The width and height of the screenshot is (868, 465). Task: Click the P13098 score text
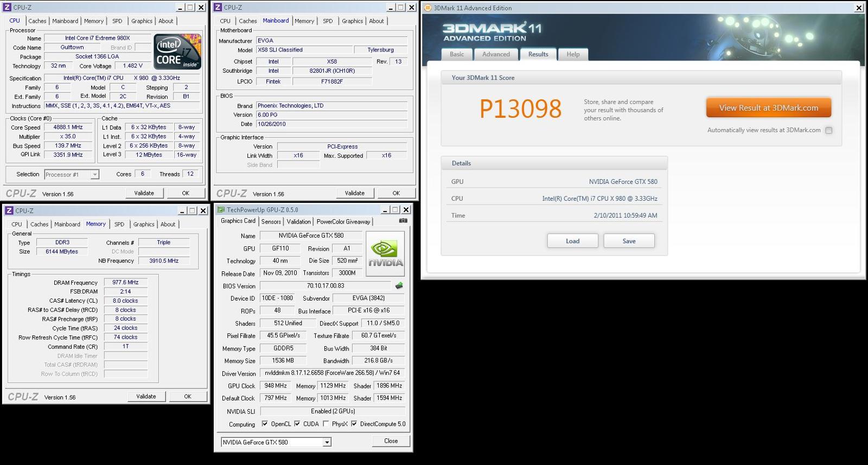point(520,109)
